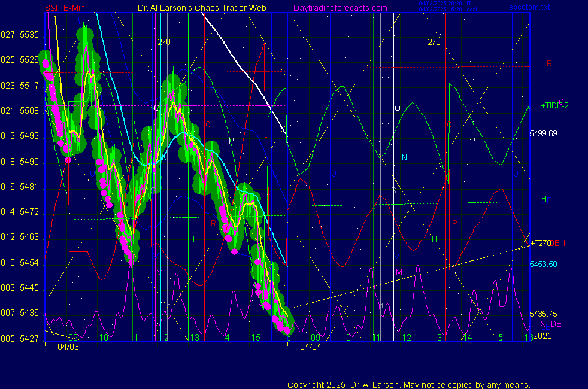
Task: Click the S&P E-Mini chart title
Action: (x=67, y=8)
